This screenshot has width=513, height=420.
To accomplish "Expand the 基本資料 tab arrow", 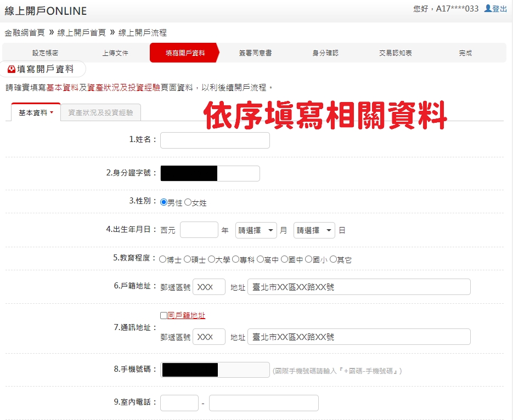I will pyautogui.click(x=52, y=112).
